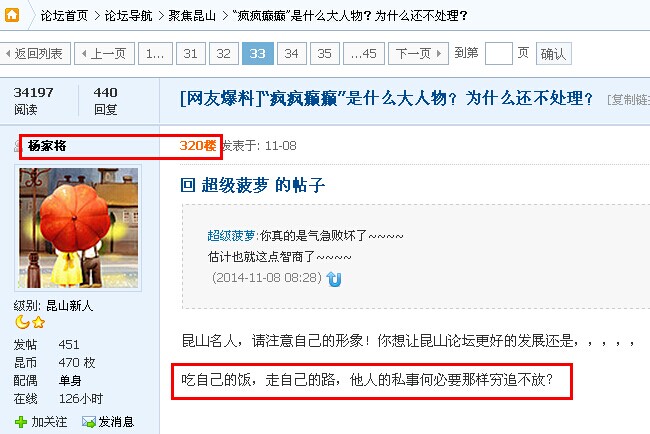The image size is (650, 434).
Task: Go to 下一页 next page
Action: (418, 53)
